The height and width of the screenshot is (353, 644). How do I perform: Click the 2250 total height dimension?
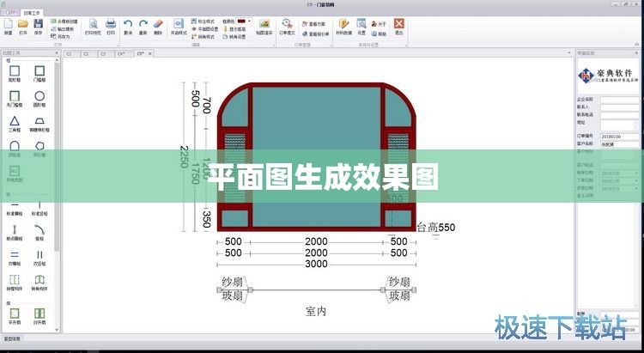point(184,157)
